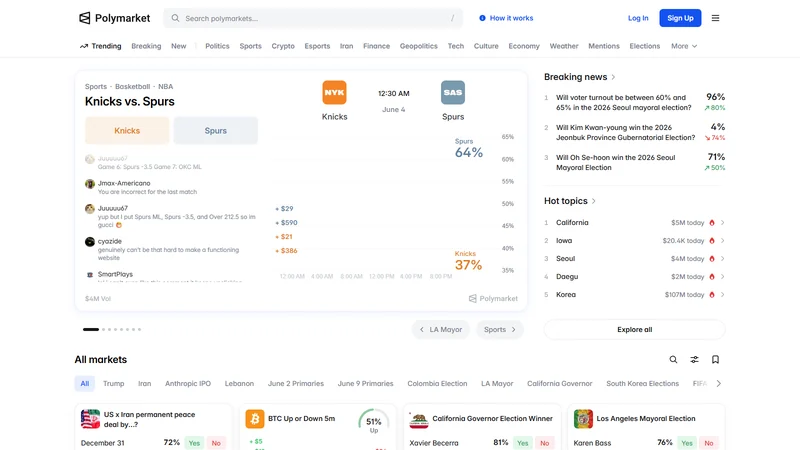Choose No for Xavier Becerra
This screenshot has width=800, height=450.
point(544,443)
